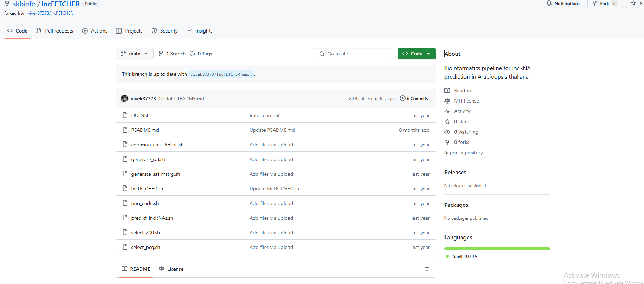644x284 pixels.
Task: Go to the Projects tab
Action: tap(129, 31)
